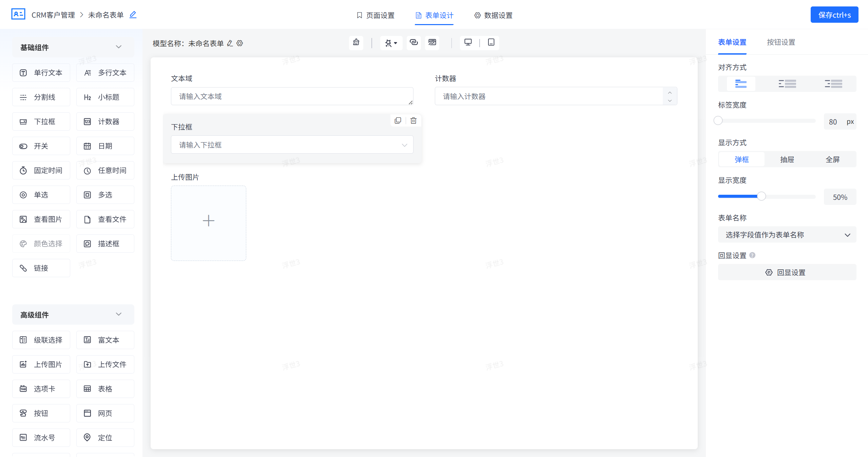Click the CRM app logo icon
The height and width of the screenshot is (457, 868).
click(18, 14)
